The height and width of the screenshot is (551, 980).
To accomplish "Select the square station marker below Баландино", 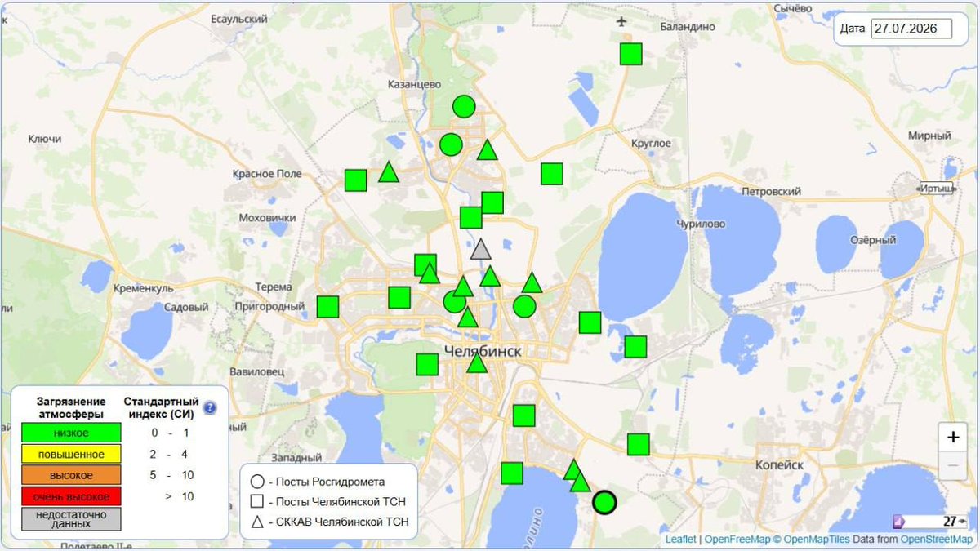I will tap(630, 54).
